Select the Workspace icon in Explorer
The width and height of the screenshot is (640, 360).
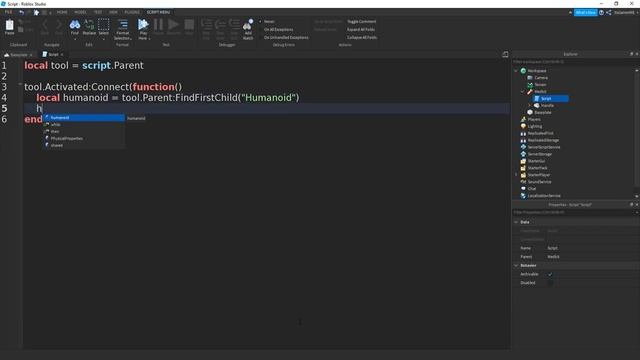click(x=523, y=71)
